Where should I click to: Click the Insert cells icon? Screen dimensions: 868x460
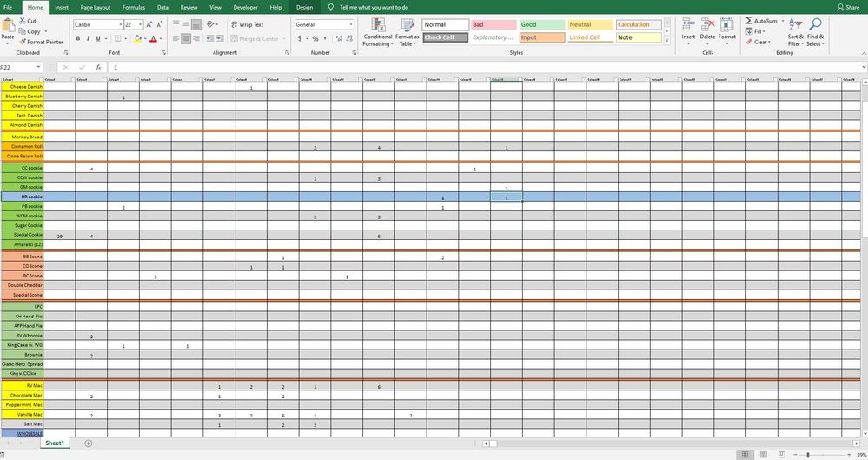688,24
